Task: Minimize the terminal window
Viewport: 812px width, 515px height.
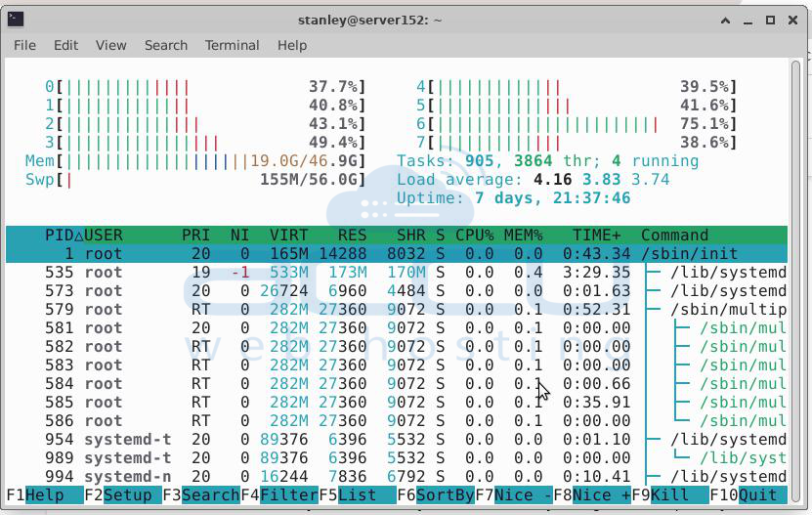Action: click(x=748, y=21)
